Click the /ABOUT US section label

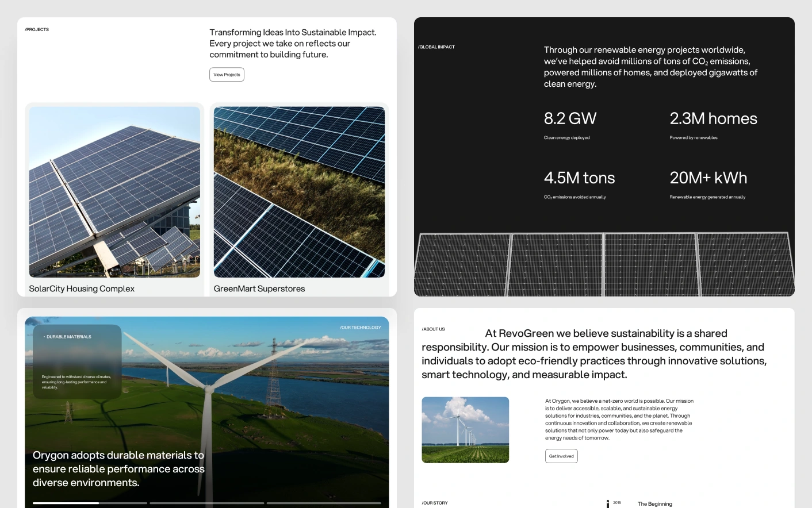coord(433,329)
